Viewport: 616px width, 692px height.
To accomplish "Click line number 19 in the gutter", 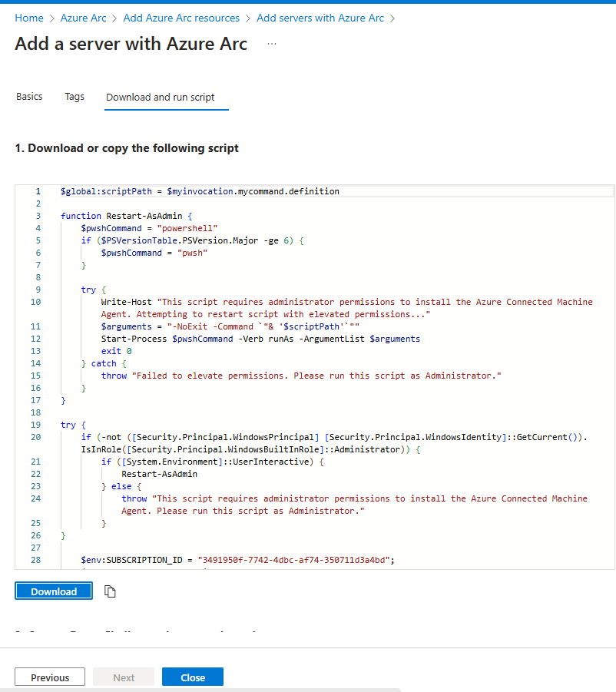I will (x=36, y=425).
